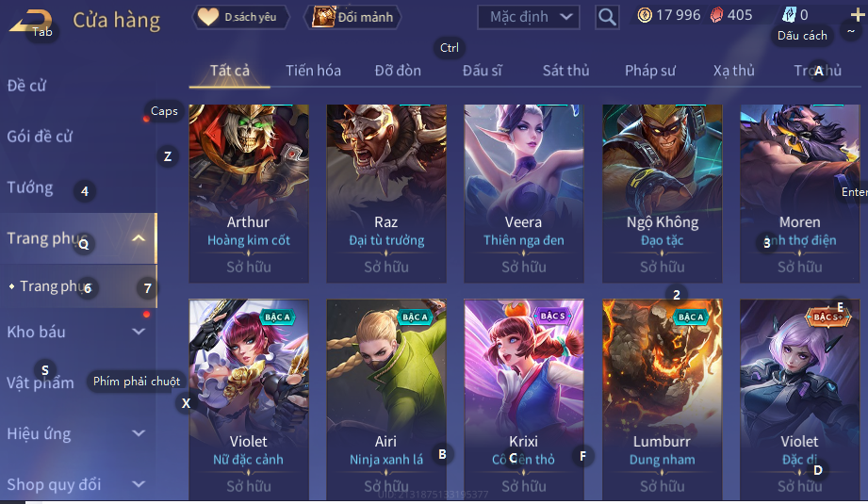Switch to the Pháp sư tab
The height and width of the screenshot is (504, 868).
(x=650, y=71)
